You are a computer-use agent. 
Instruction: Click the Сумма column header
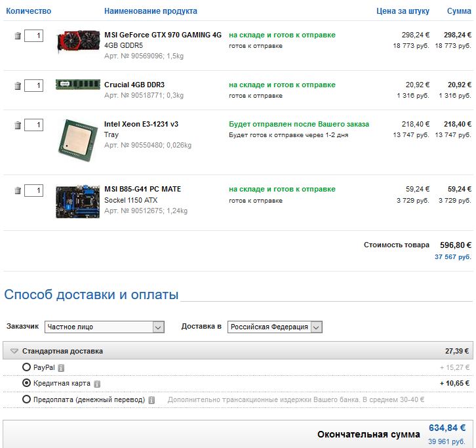pyautogui.click(x=459, y=11)
